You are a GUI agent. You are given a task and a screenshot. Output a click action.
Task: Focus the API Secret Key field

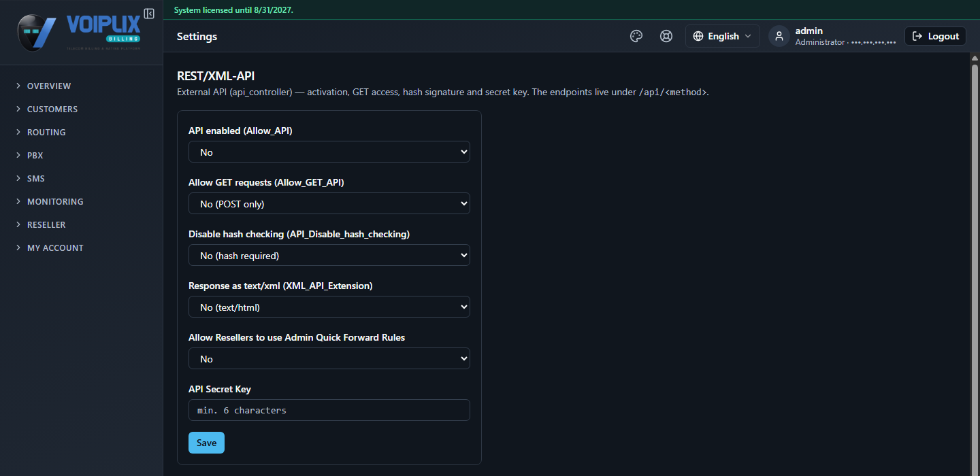329,410
